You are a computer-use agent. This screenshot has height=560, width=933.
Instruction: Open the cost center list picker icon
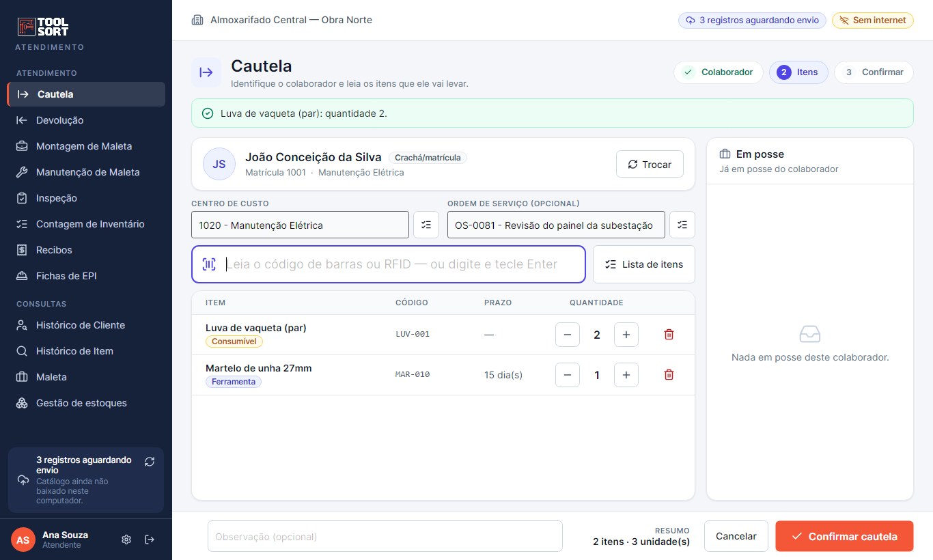426,225
